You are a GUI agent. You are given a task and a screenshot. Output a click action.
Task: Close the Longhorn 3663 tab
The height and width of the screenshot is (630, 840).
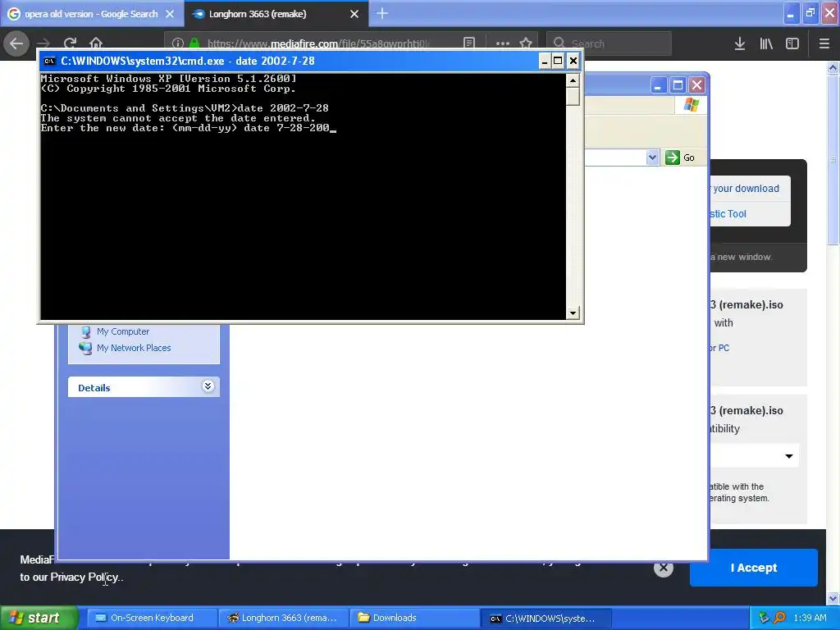pyautogui.click(x=354, y=14)
